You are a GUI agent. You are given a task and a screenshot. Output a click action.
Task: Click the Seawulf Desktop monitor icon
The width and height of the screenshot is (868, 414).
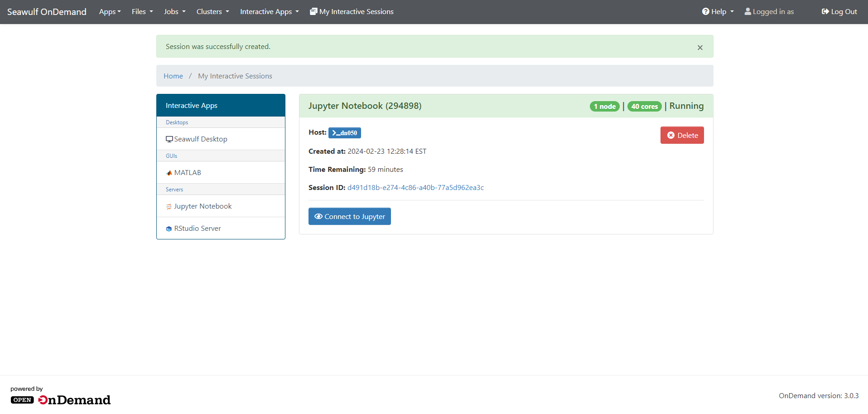click(169, 139)
